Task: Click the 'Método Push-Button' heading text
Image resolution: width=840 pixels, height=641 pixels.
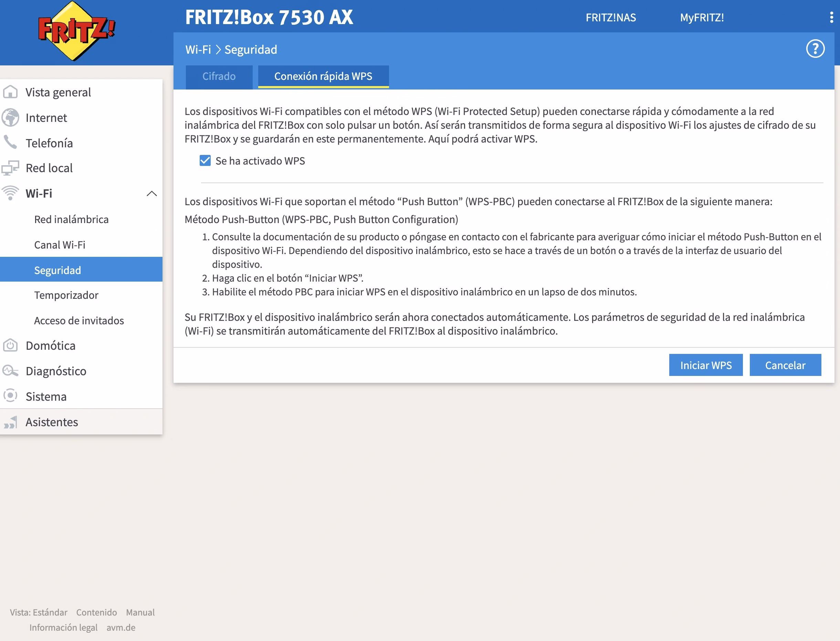Action: click(321, 219)
